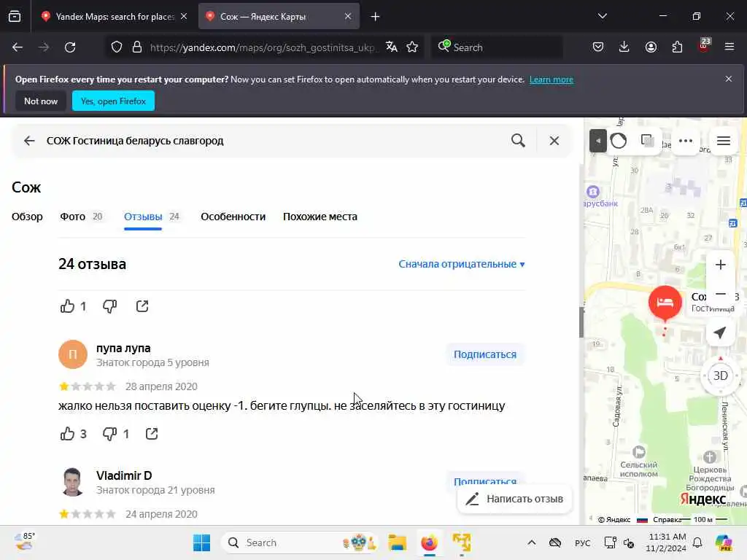Screen dimensions: 747x560
Task: Open Vladimir D profile name
Action: [124, 475]
